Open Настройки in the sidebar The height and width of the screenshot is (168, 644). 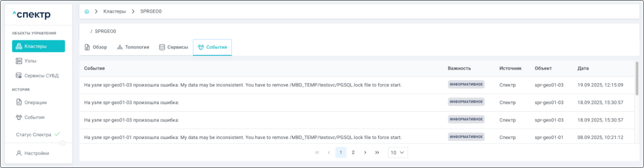pyautogui.click(x=36, y=153)
